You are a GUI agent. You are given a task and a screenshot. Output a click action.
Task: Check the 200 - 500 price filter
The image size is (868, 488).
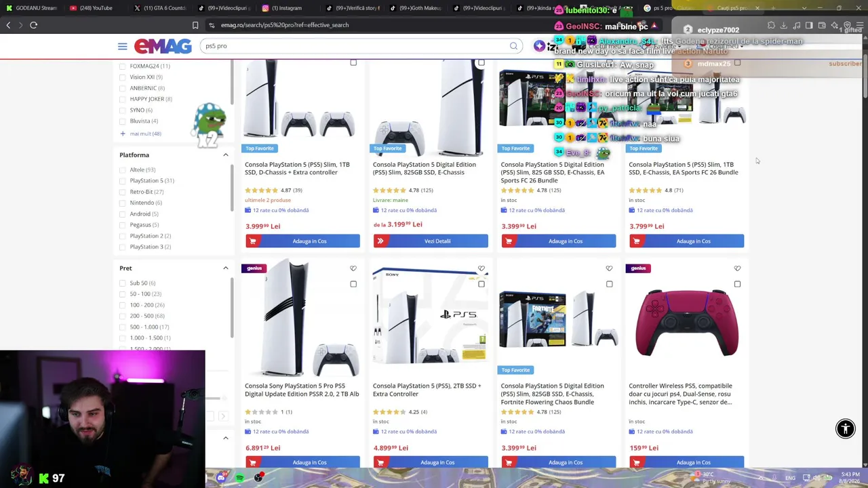(122, 316)
